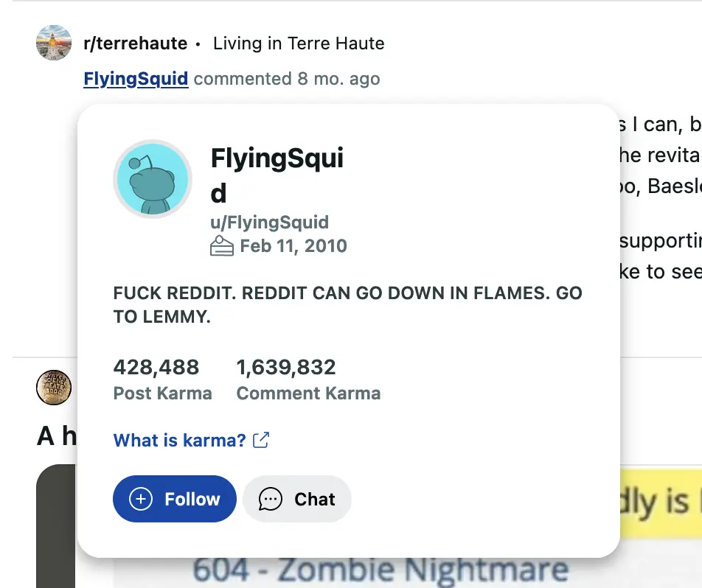Click the profile bio text about Lemmy

point(347,305)
